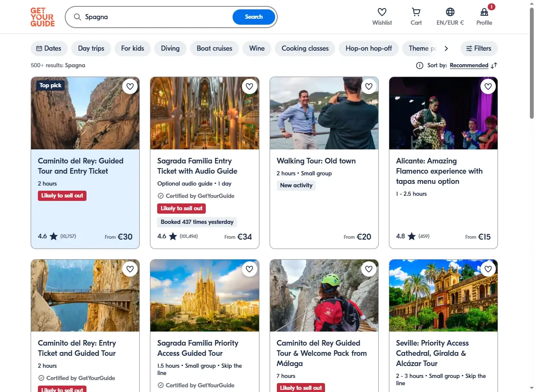This screenshot has height=392, width=535.
Task: Open the Caminito del Rey gorge Top pick photo
Action: pos(85,113)
